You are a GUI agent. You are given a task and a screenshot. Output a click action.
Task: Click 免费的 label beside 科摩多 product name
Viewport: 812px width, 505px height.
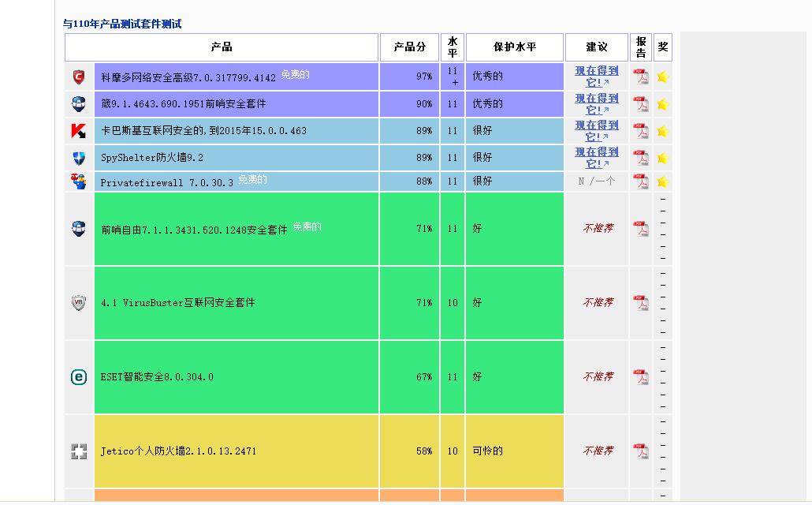pos(295,75)
